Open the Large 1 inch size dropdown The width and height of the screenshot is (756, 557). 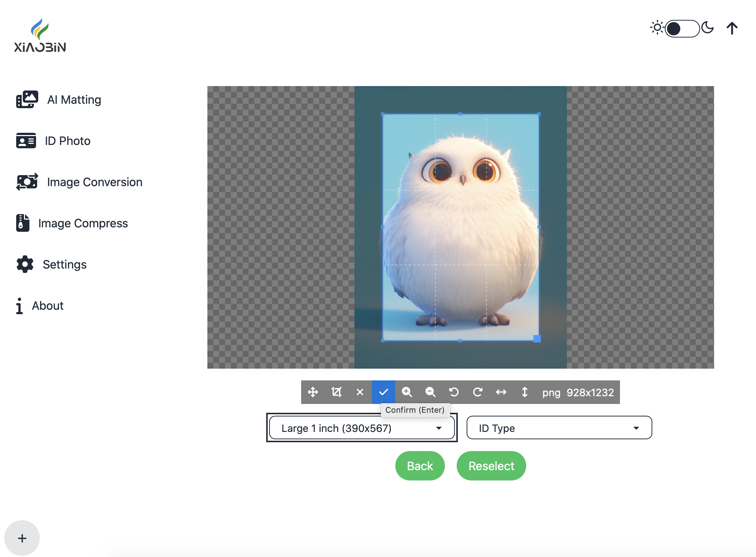tap(362, 428)
